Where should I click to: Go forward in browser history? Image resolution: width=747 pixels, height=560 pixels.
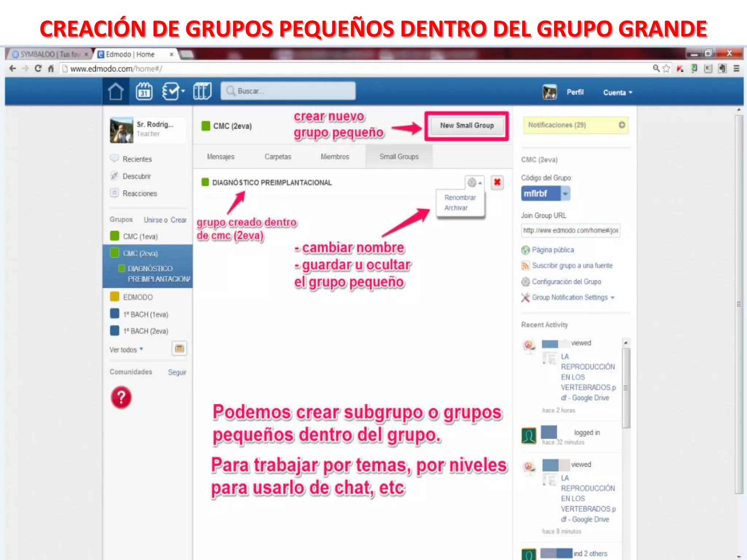[25, 69]
